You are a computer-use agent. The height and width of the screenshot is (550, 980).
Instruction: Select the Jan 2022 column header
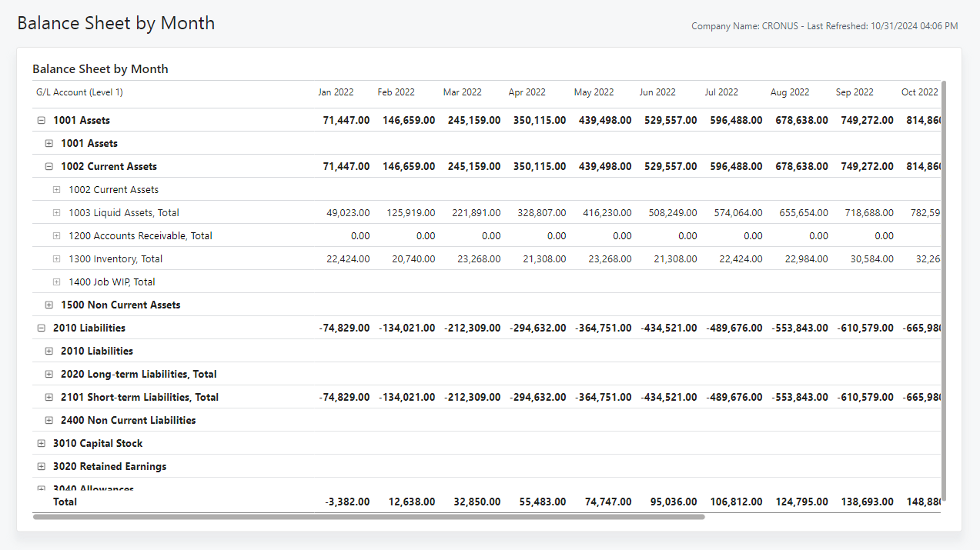click(x=336, y=92)
